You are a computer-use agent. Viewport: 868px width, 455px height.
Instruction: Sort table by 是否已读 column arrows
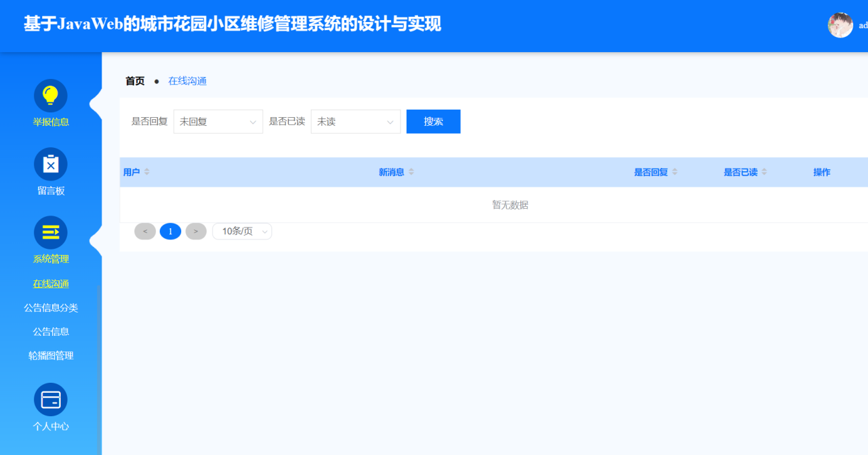[x=764, y=172]
